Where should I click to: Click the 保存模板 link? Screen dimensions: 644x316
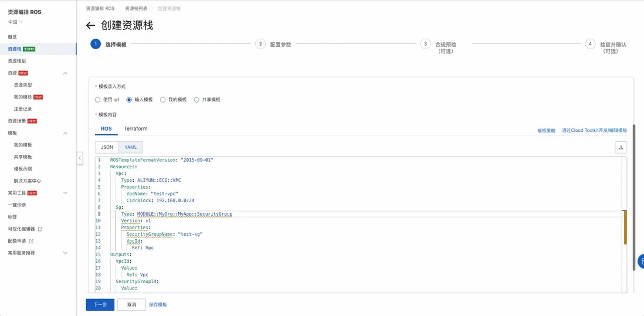coord(158,304)
